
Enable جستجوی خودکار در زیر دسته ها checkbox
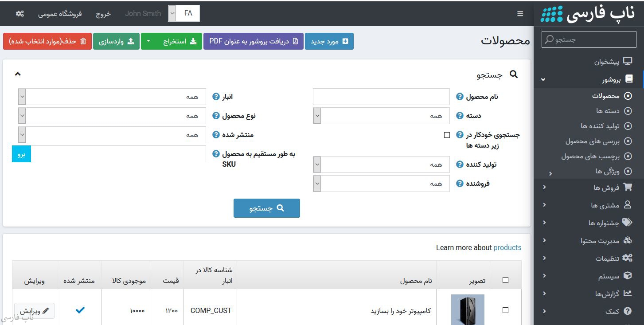447,135
